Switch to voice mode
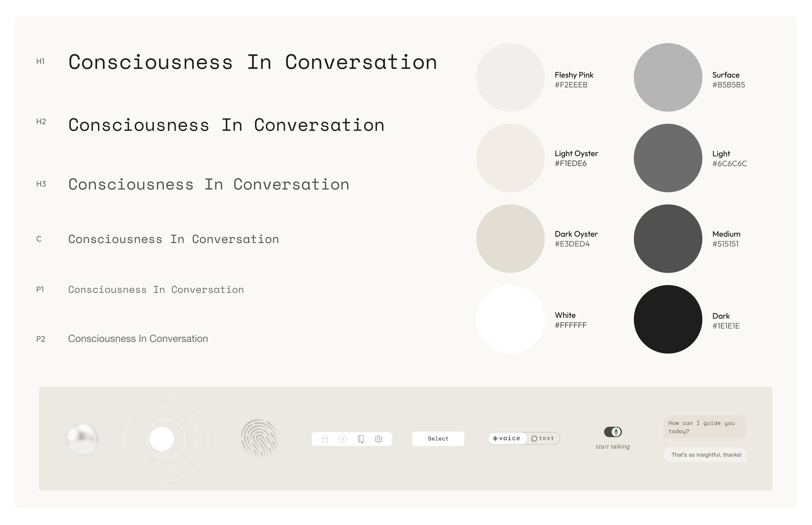Viewport: 812px width, 525px height. tap(507, 438)
